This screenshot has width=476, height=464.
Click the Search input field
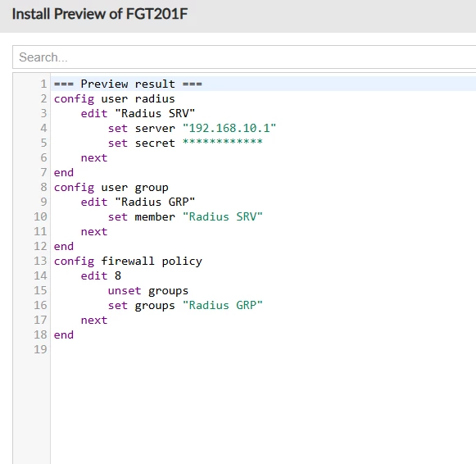pos(244,57)
